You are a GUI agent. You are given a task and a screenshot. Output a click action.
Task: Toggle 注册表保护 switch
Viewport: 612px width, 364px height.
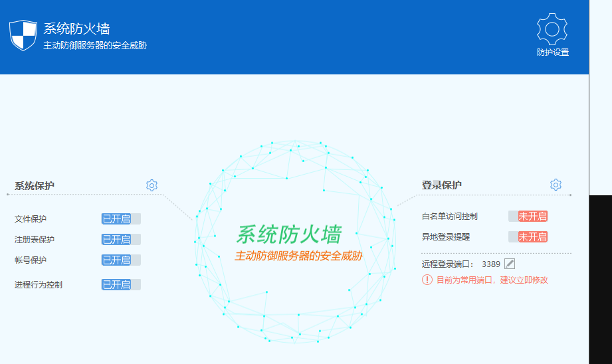tap(121, 240)
